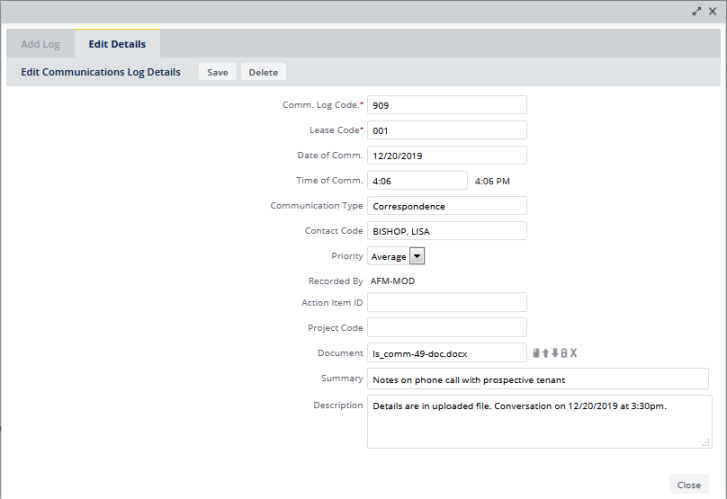Switch to the Add Log tab
The width and height of the screenshot is (727, 499).
coord(41,44)
